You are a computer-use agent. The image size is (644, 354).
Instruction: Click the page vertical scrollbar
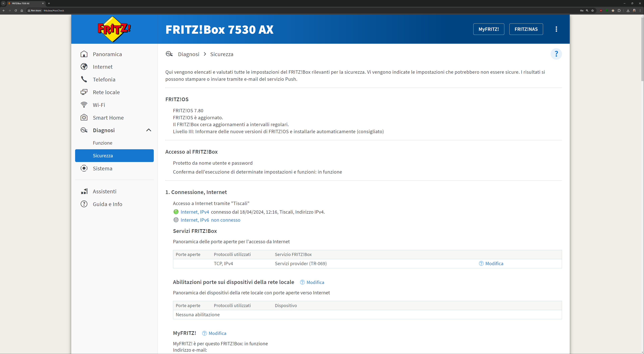pos(642,50)
